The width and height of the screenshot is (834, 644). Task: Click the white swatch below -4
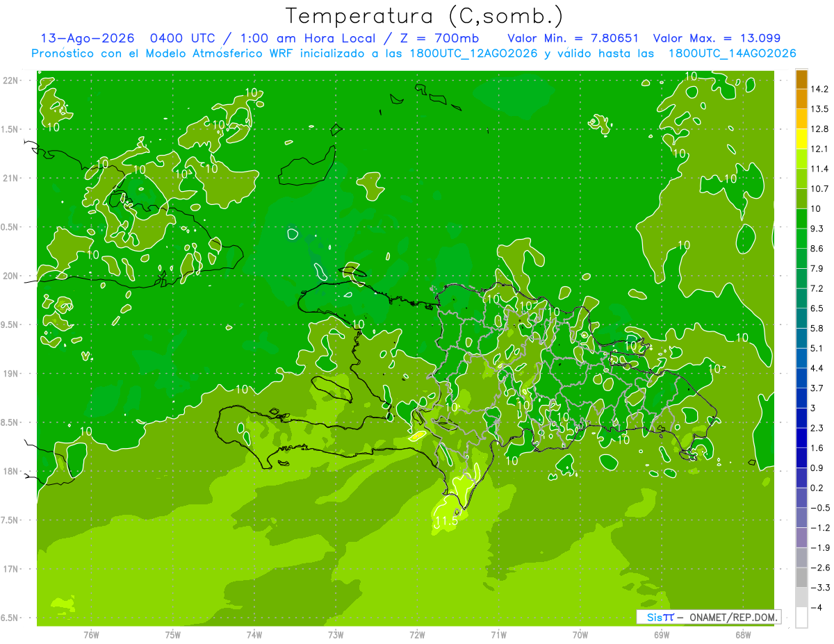(x=801, y=618)
